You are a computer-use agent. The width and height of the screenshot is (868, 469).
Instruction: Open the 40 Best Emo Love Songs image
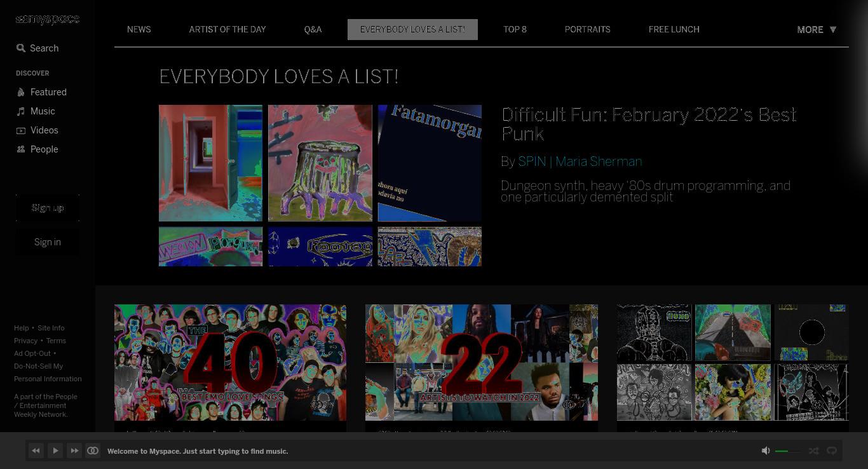pos(230,362)
